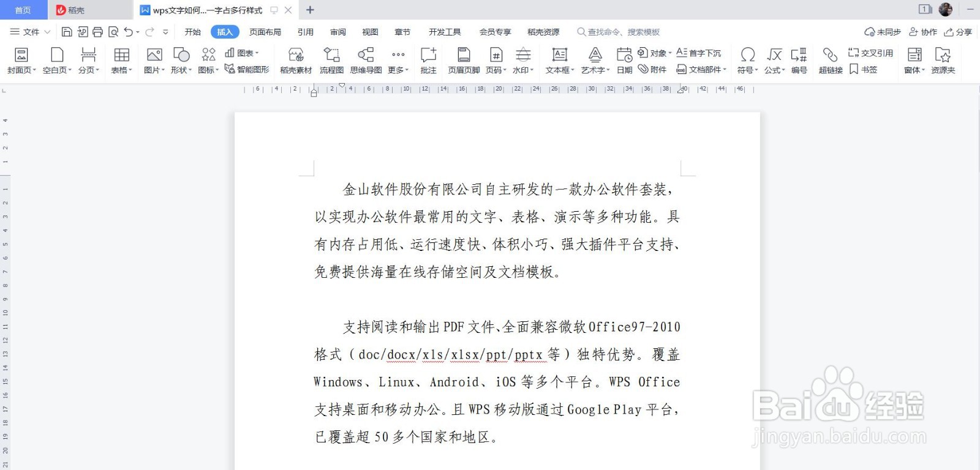Screen dimensions: 980x470
Task: Add a comment (批注)
Action: tap(428, 61)
